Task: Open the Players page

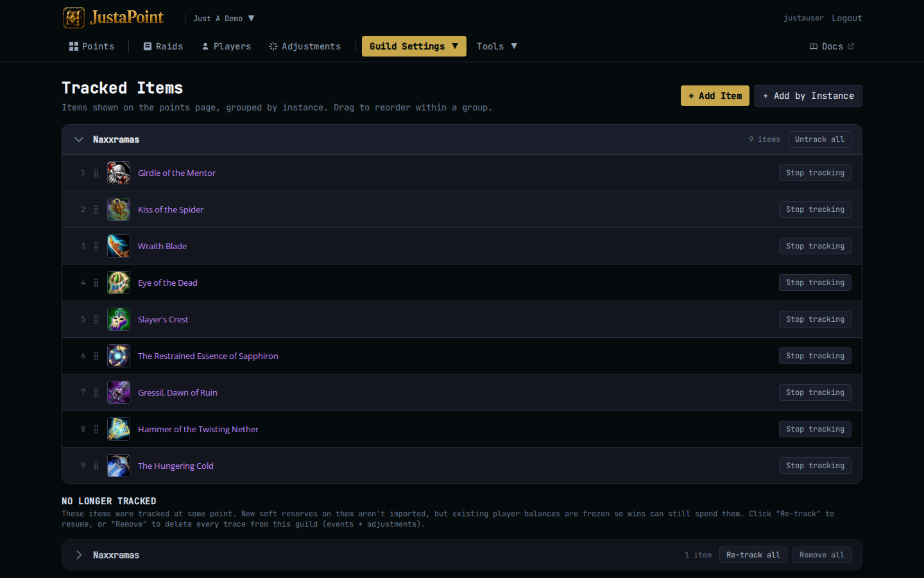Action: 227,46
